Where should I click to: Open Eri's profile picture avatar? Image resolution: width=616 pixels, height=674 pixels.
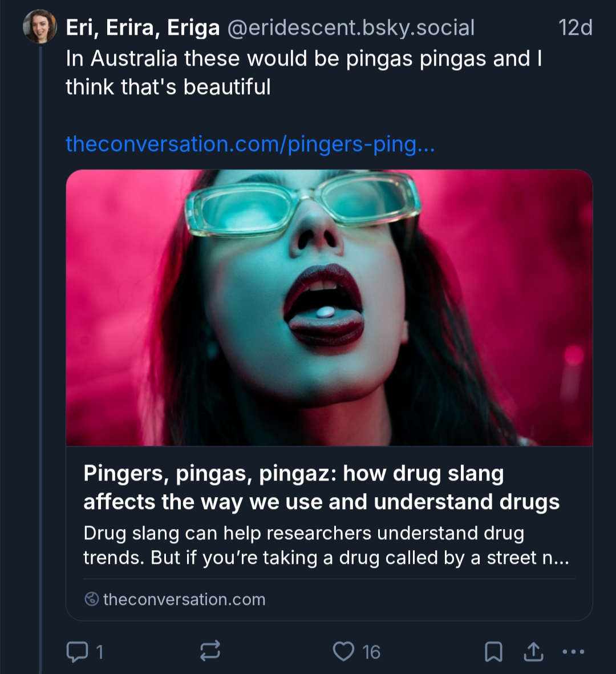coord(40,27)
